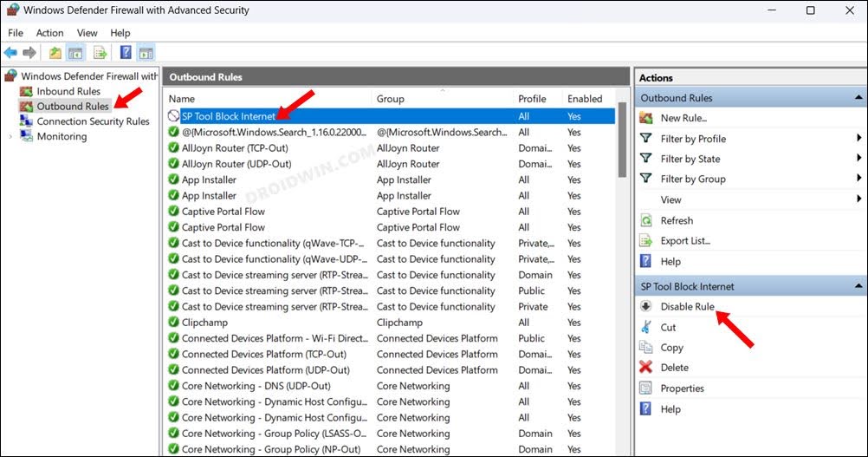This screenshot has width=868, height=457.
Task: Click green check icon beside Clipchamp rule
Action: tap(174, 322)
